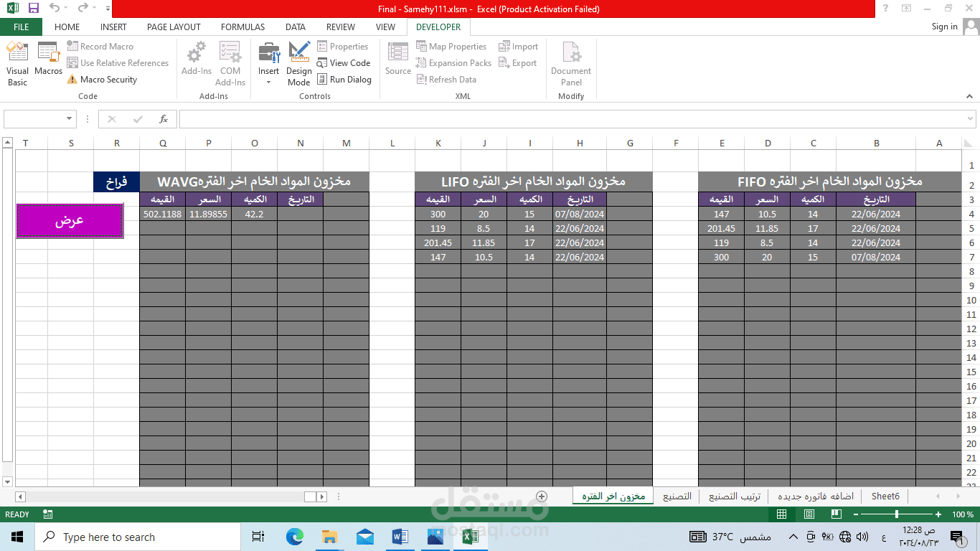This screenshot has height=551, width=980.
Task: Switch to the HOME tab
Action: tap(67, 27)
